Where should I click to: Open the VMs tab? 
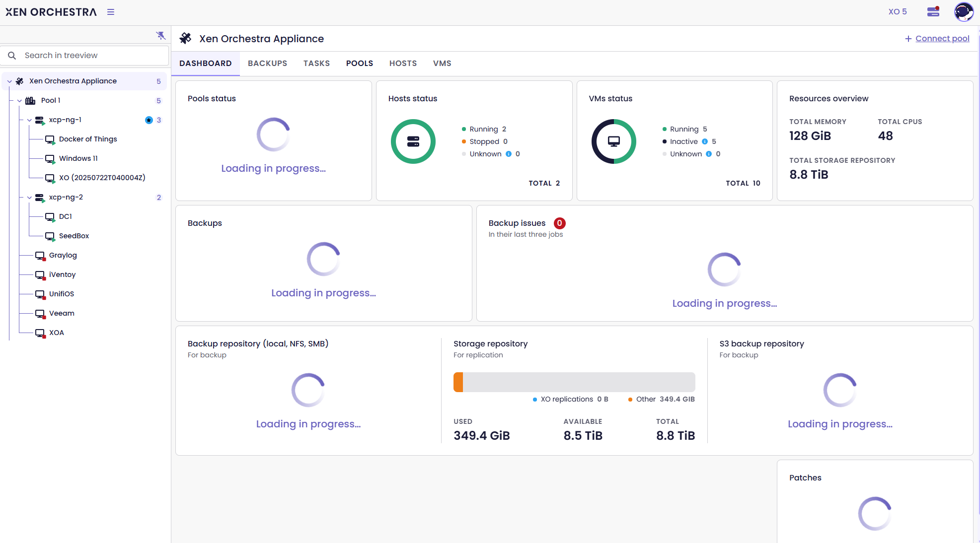point(442,64)
